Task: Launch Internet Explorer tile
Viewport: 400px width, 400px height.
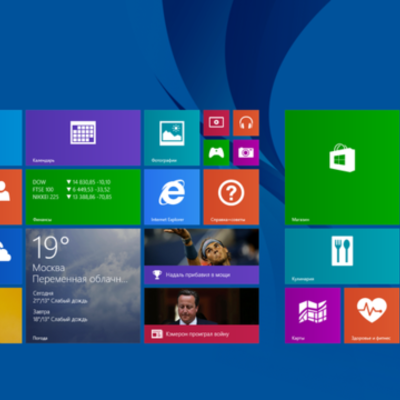Action: pos(172,197)
